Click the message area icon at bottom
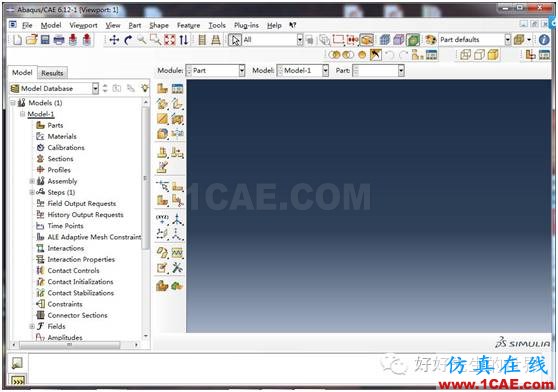 click(17, 363)
